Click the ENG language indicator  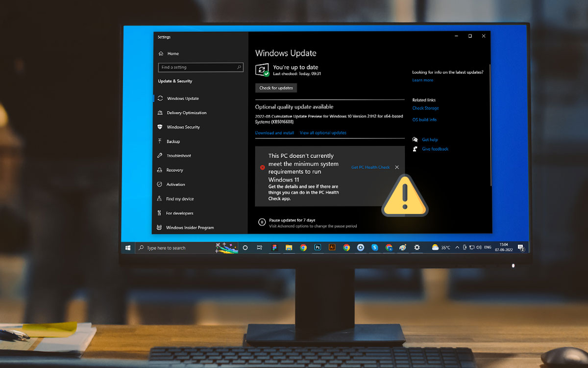click(x=488, y=248)
